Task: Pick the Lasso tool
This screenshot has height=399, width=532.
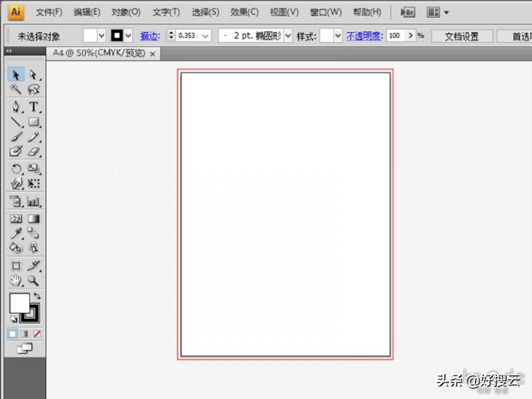Action: (33, 89)
